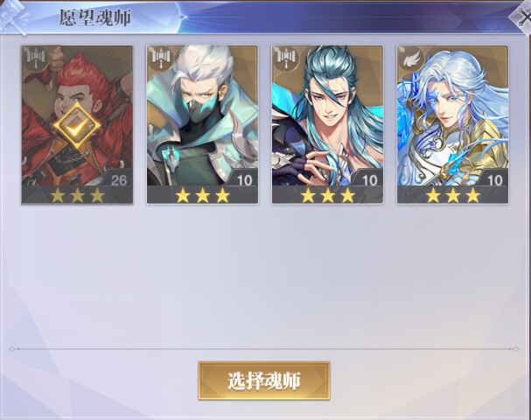Click the weapon class icon on teal-haired card

287,58
